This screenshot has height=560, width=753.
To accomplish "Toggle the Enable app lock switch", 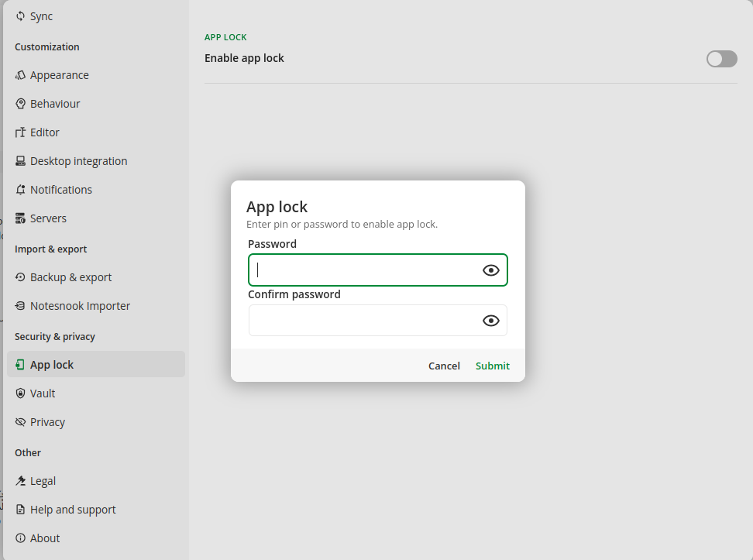I will coord(721,59).
